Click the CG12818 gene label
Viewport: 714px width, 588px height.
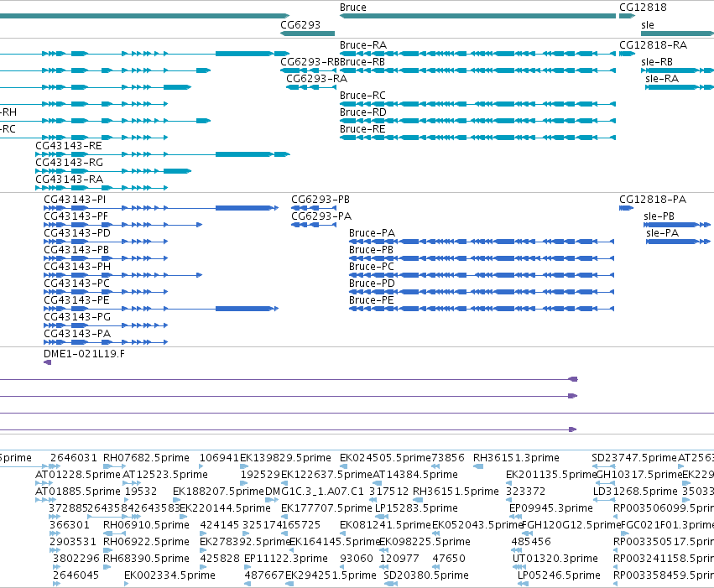point(643,8)
